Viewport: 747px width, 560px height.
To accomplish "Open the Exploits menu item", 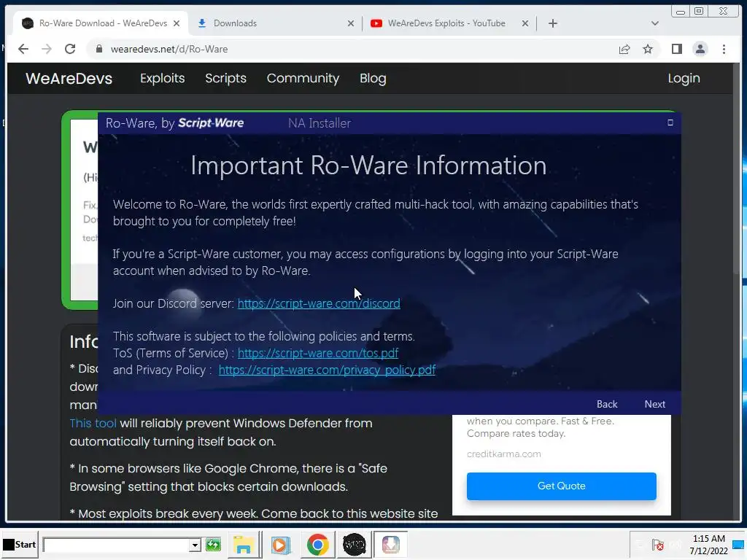I will [x=163, y=79].
